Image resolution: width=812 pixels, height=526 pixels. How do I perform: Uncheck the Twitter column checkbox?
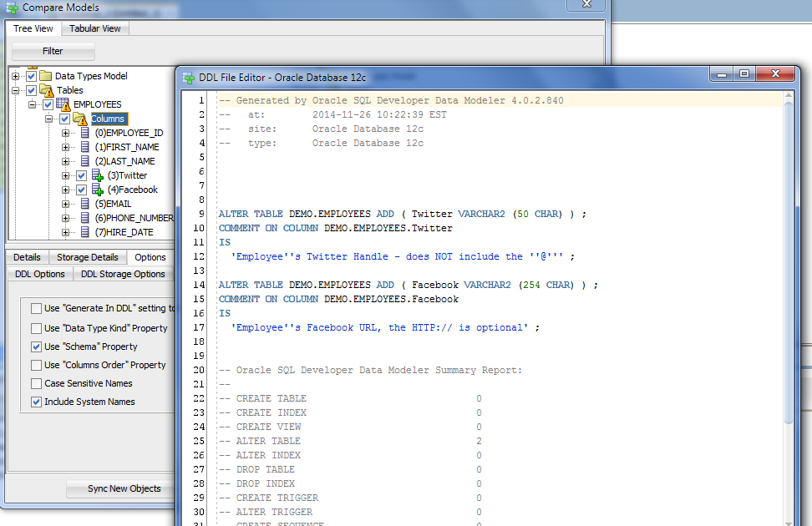pos(81,175)
